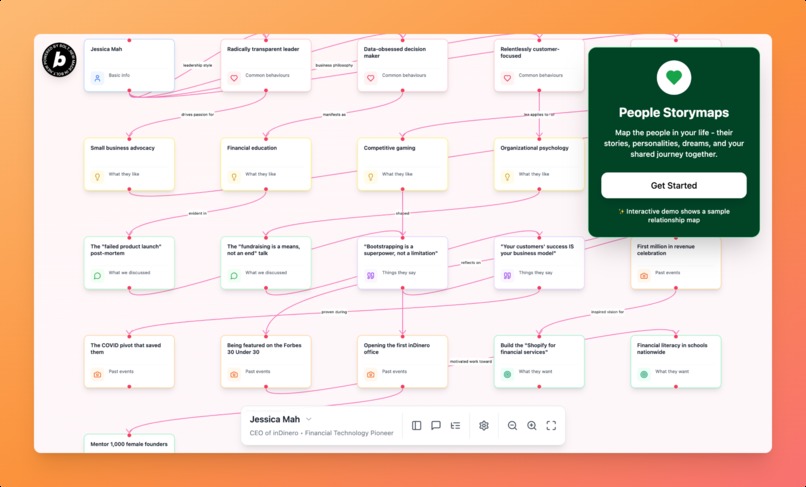Click the 'drives passion for' edge label
The image size is (806, 487).
pyautogui.click(x=197, y=115)
